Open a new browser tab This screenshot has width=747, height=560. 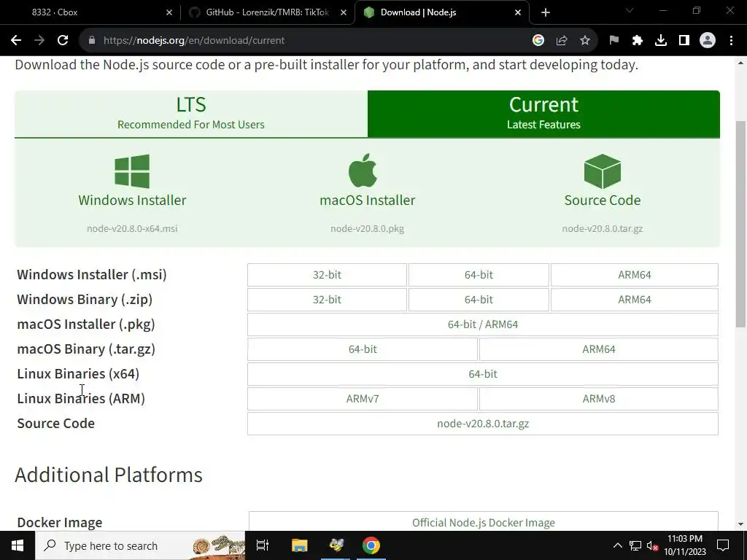tap(546, 13)
